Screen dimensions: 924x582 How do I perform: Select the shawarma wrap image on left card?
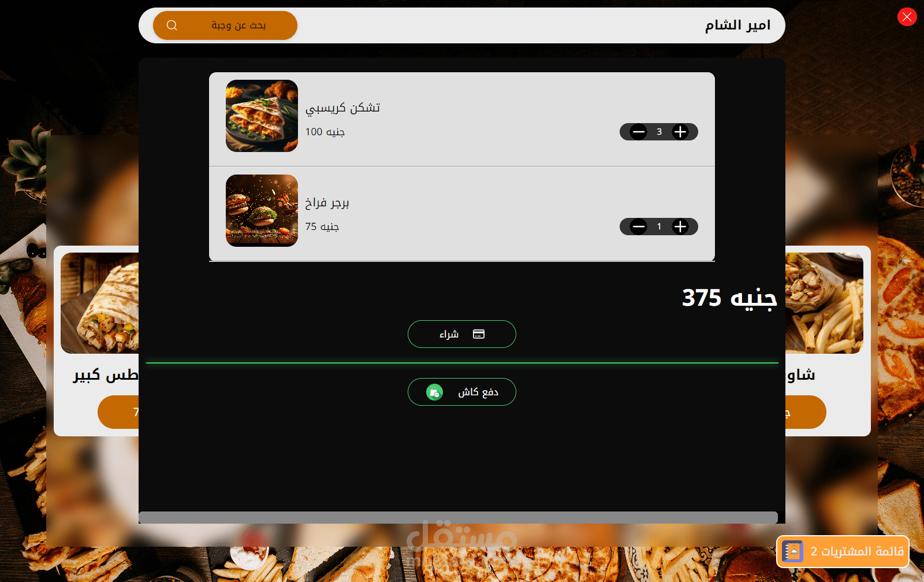(100, 303)
